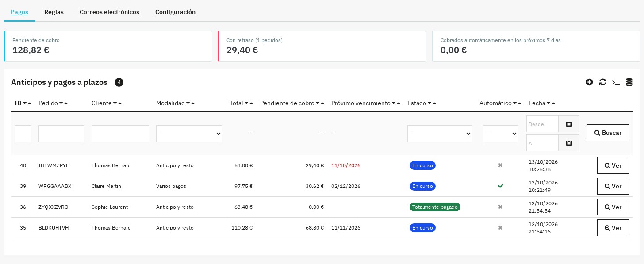
Task: Sort ID column descending arrow
Action: coord(25,103)
